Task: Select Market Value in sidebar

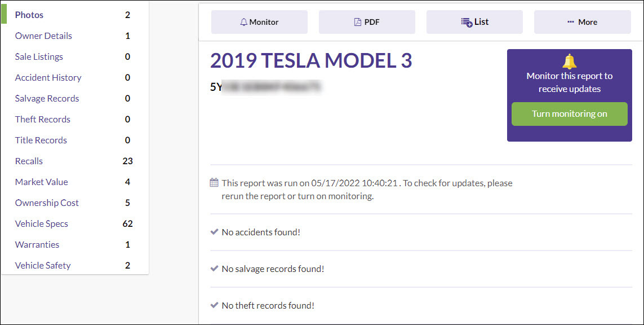Action: click(42, 182)
